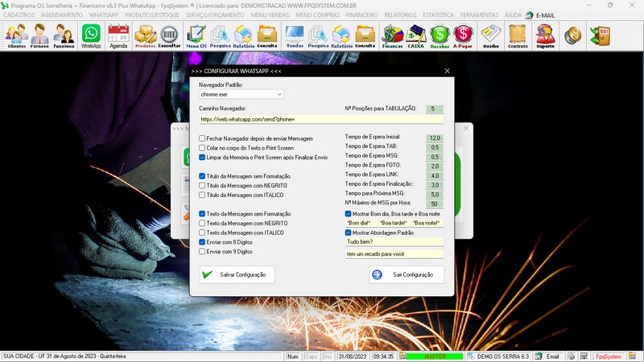Uncheck Mostrar Abordagem Padrão
The image size is (644, 362).
point(349,232)
